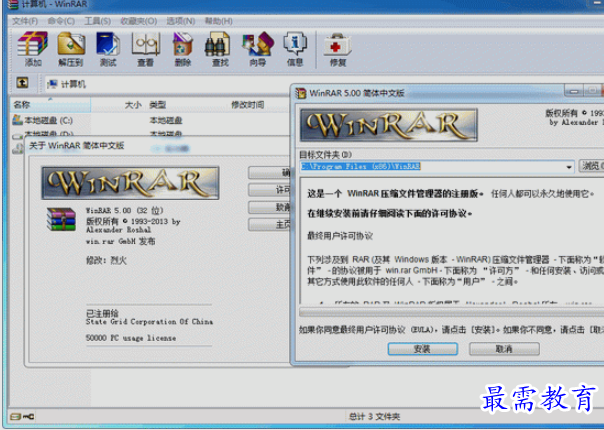Click the WinRAR 5.00 (32 位) version text
The image size is (604, 430).
(x=124, y=210)
